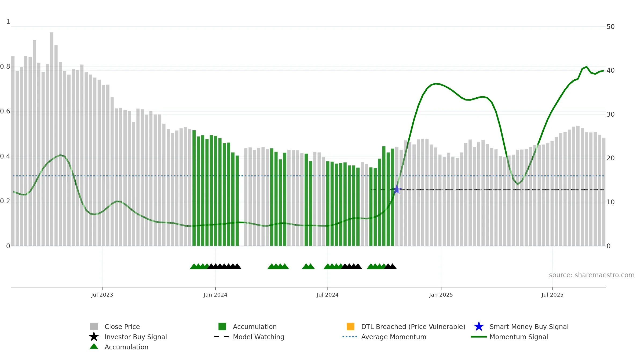Toggle the Investor Buy Signal legend label
644x362 pixels.
coord(136,337)
